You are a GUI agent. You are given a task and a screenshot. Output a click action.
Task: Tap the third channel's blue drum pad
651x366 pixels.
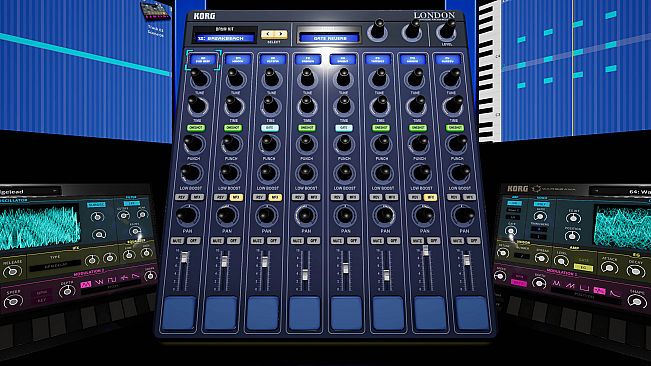pyautogui.click(x=263, y=313)
